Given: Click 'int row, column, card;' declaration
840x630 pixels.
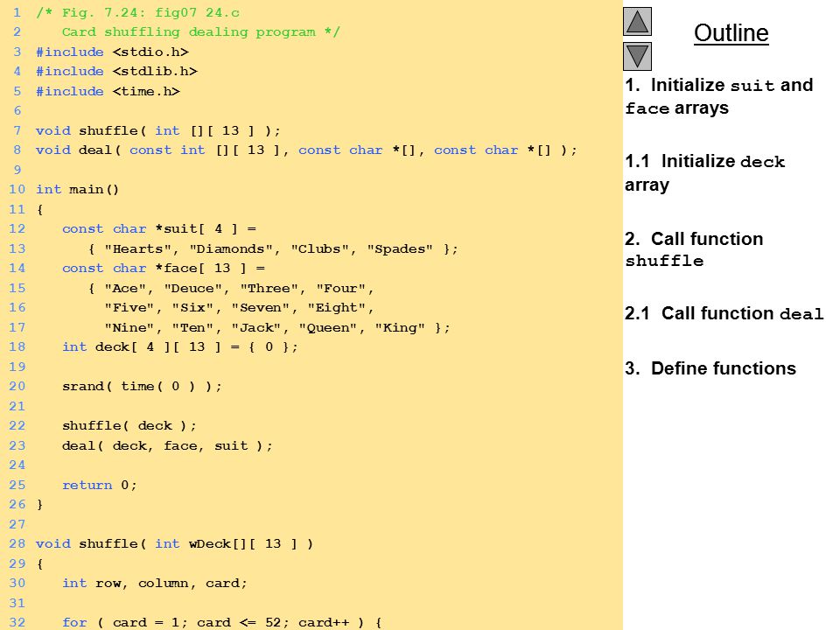Looking at the screenshot, I should (x=154, y=584).
